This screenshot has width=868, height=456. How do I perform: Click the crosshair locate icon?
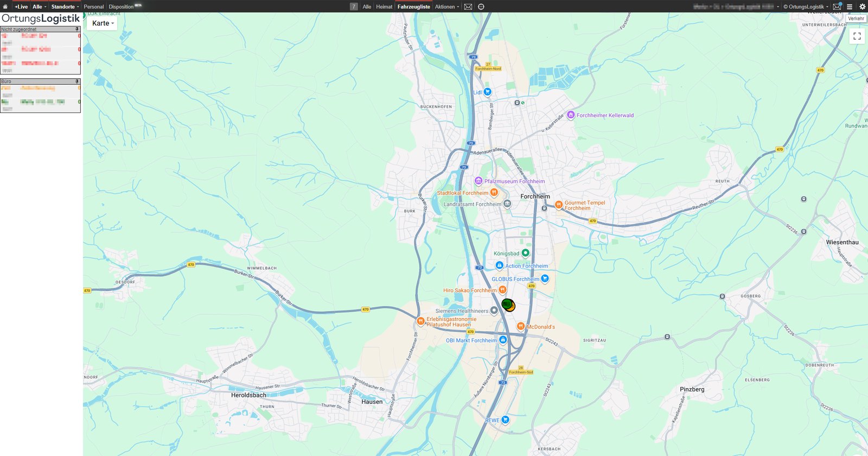[481, 7]
